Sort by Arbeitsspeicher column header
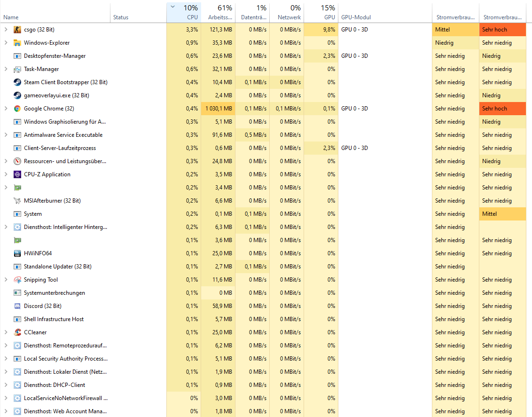The height and width of the screenshot is (417, 532). point(218,13)
